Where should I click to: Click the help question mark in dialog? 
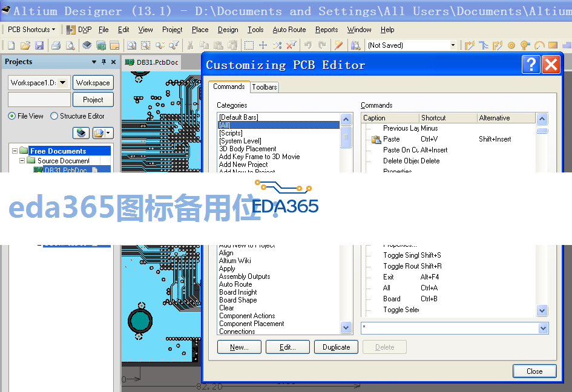(x=531, y=65)
